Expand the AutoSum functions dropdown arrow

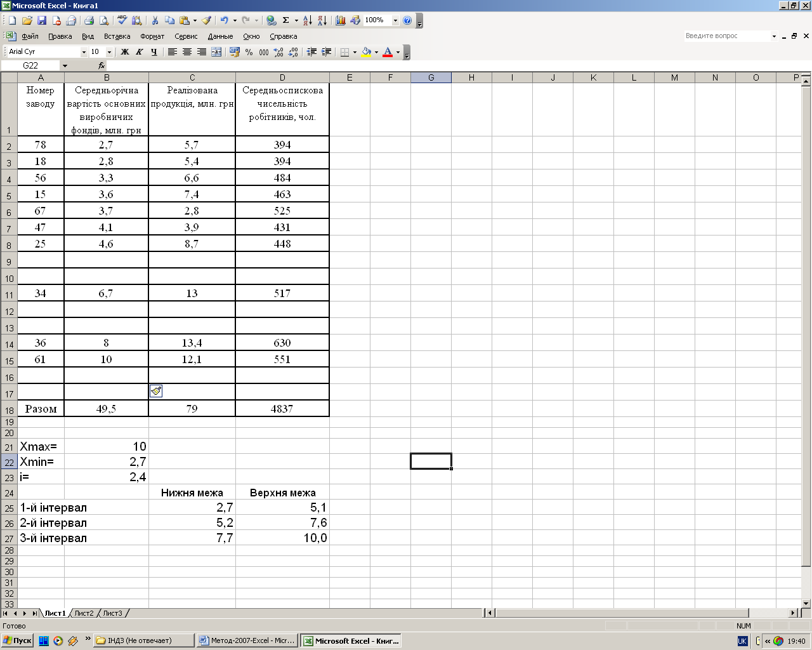click(296, 20)
